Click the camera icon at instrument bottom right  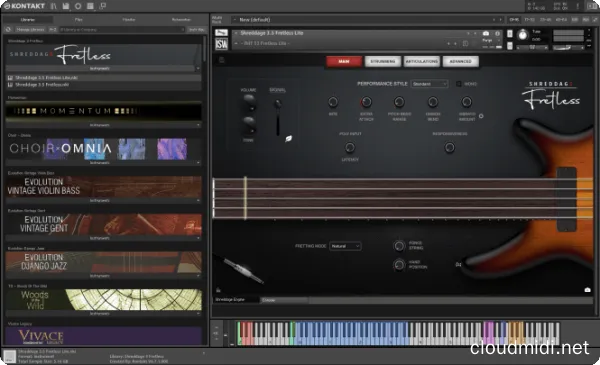587,290
